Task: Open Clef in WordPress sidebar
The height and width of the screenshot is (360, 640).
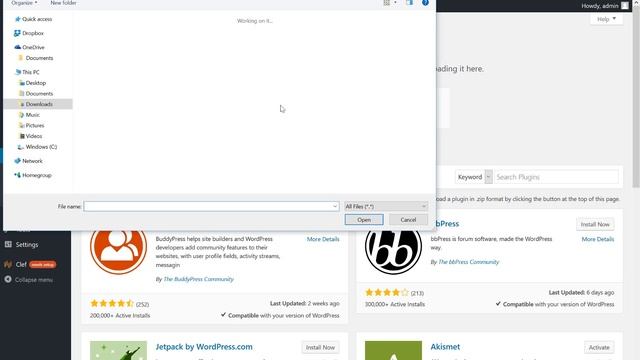Action: point(21,264)
